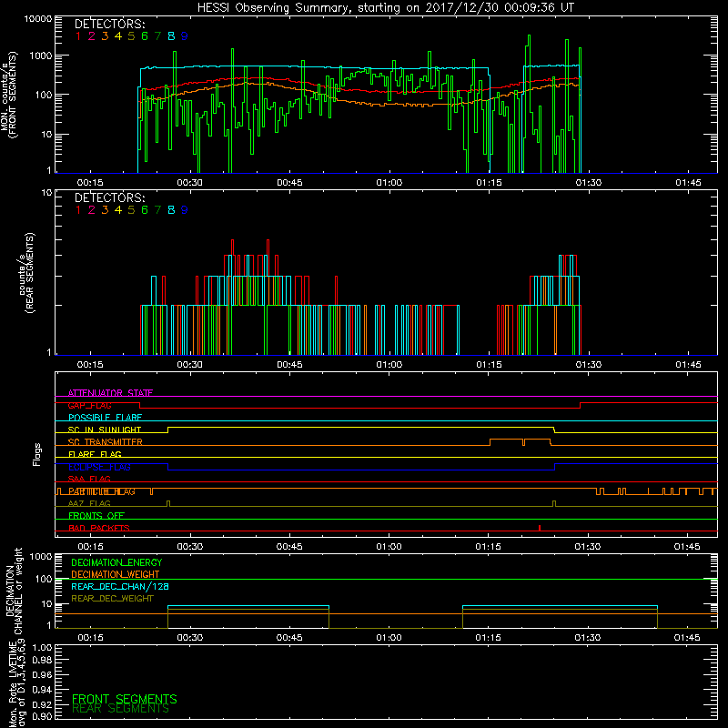This screenshot has height=728, width=728.
Task: Click the 0.90 livetime y-axis tick
Action: click(x=42, y=716)
